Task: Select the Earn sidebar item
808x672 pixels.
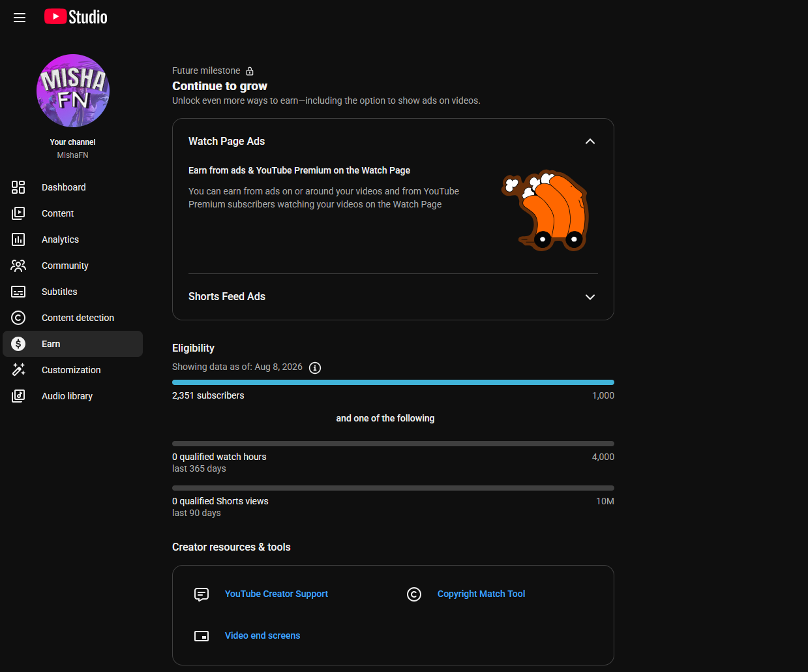Action: (72, 344)
